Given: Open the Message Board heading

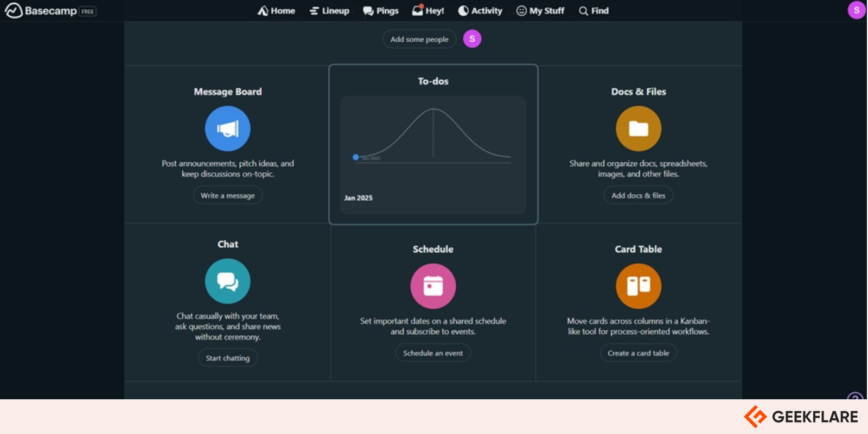Looking at the screenshot, I should pos(228,92).
